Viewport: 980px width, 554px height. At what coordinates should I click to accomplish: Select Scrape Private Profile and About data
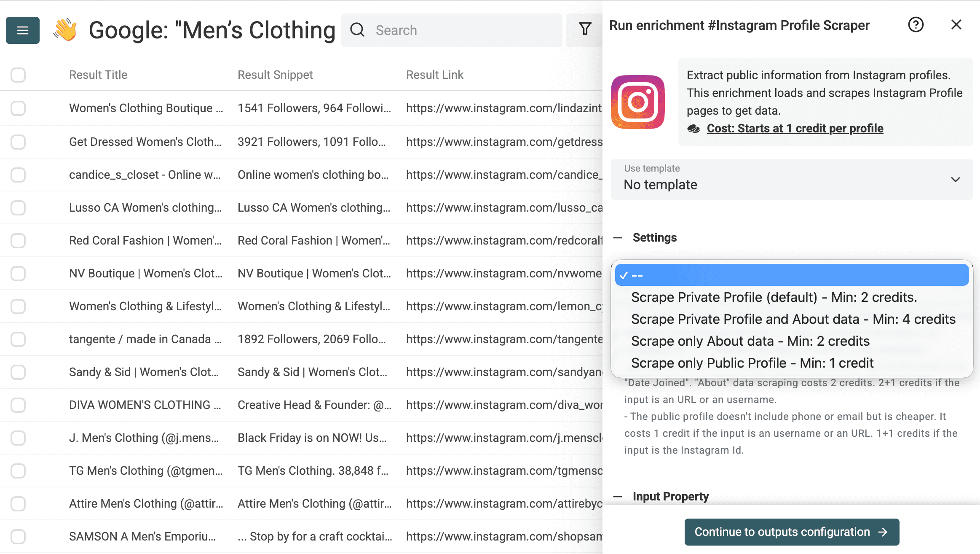793,319
